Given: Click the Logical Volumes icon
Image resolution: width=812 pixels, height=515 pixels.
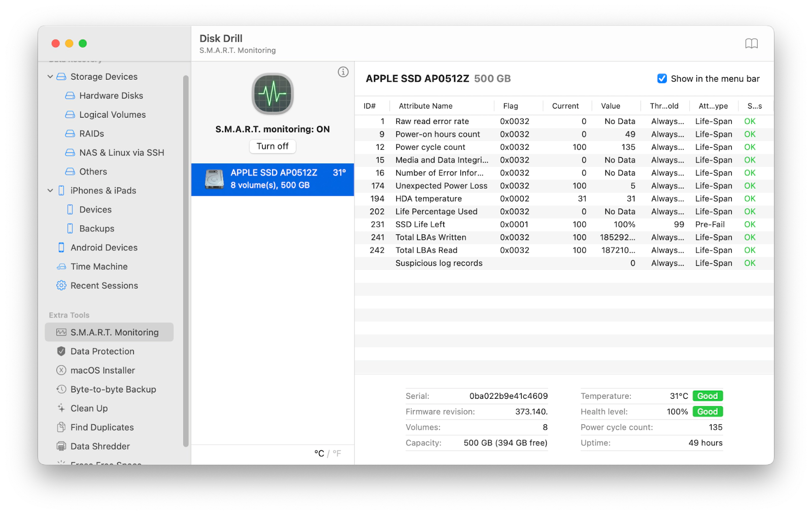Looking at the screenshot, I should tap(70, 115).
